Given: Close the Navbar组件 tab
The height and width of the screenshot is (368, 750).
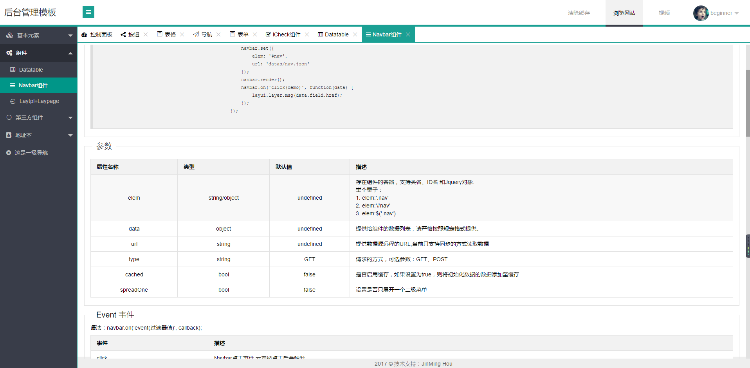Looking at the screenshot, I should pos(408,34).
